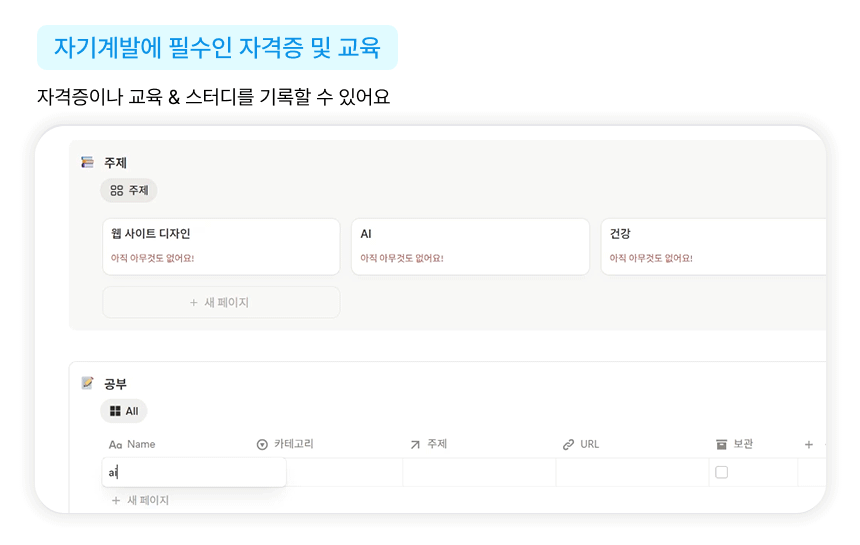Screen dimensions: 860x545
Task: Click the URL link icon in header
Action: click(568, 444)
